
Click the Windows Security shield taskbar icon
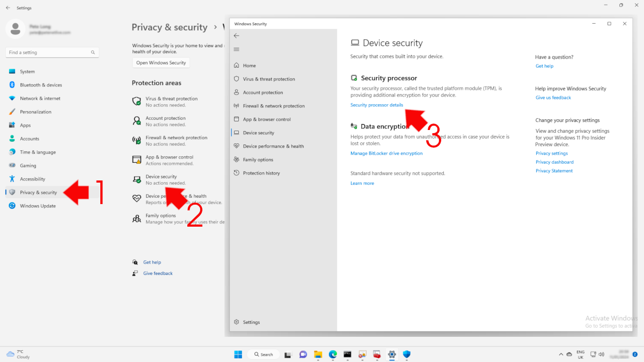coord(407,354)
